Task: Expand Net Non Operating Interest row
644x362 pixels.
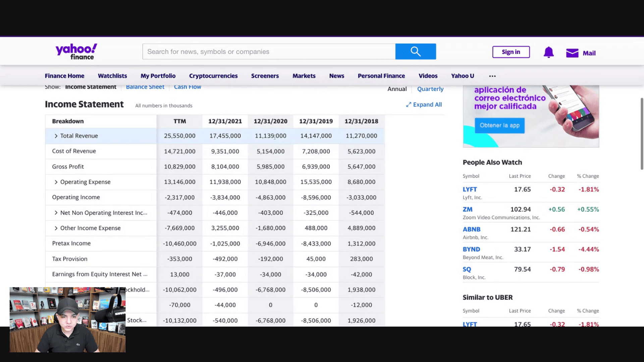Action: point(56,213)
